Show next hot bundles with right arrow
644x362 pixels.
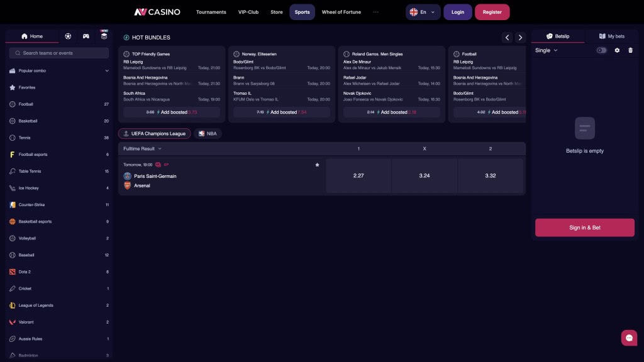520,37
